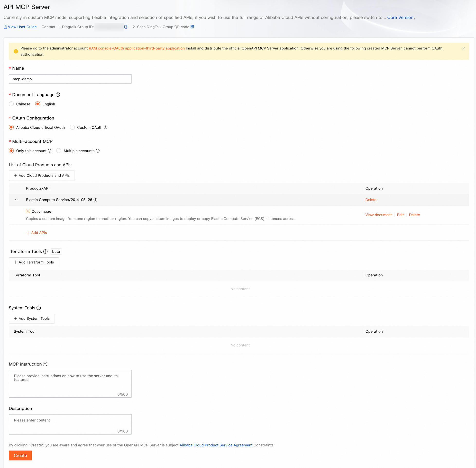View document for CopyImage API
The height and width of the screenshot is (468, 476).
[x=378, y=215]
